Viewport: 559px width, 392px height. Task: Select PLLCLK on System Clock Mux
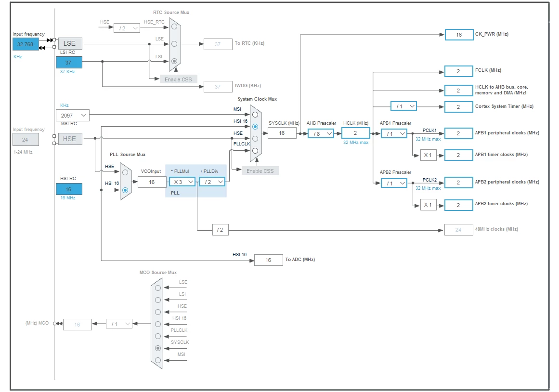pyautogui.click(x=255, y=151)
